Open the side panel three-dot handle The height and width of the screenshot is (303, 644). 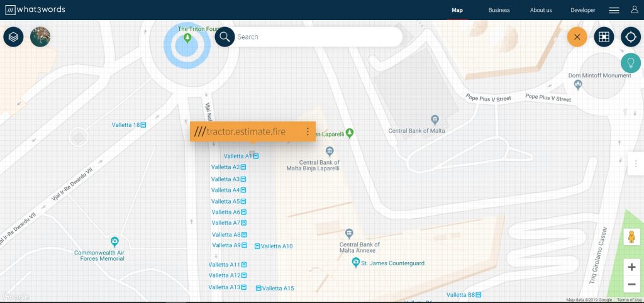point(636,164)
